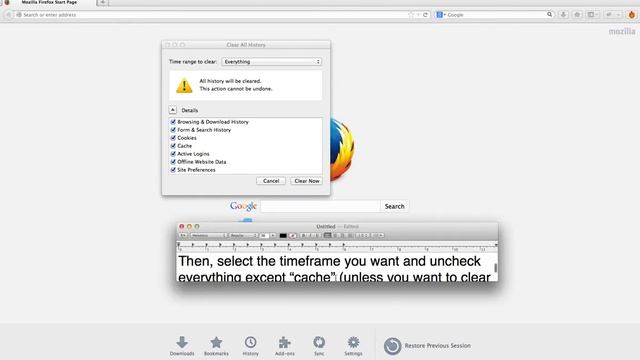Focus the toolbar Google search field

pos(496,15)
